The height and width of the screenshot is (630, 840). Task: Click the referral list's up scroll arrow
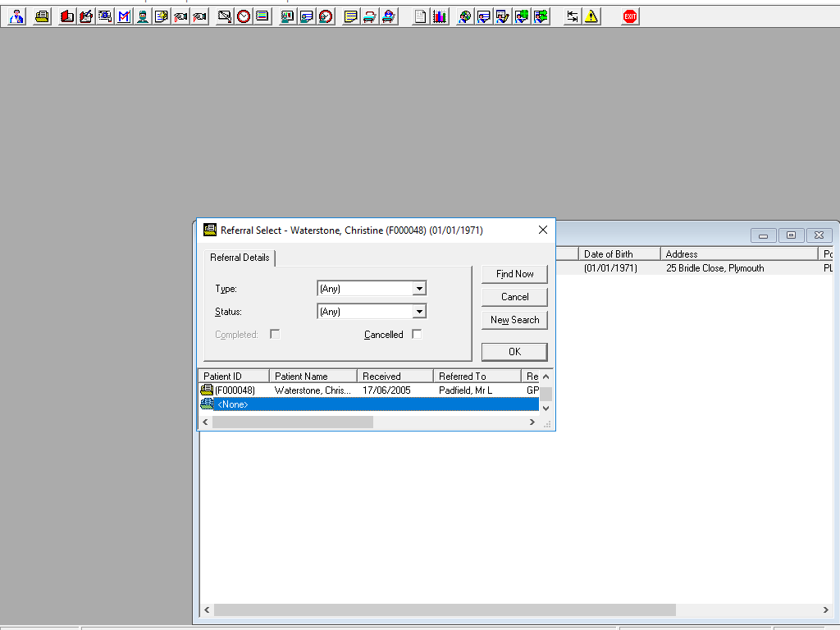(x=546, y=377)
